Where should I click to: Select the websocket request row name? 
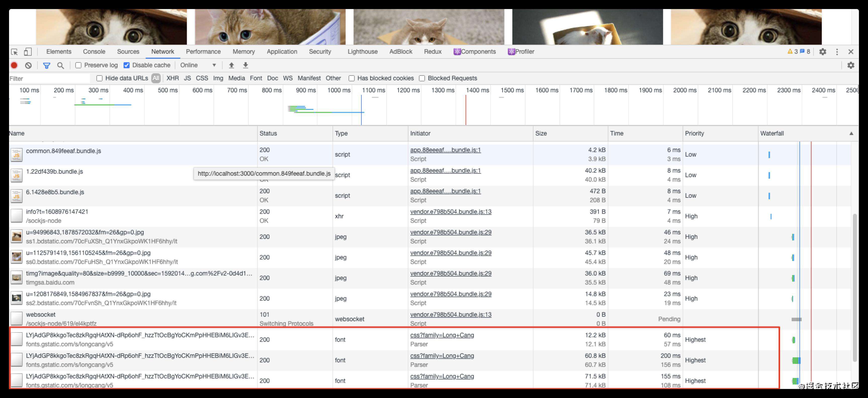pos(41,314)
